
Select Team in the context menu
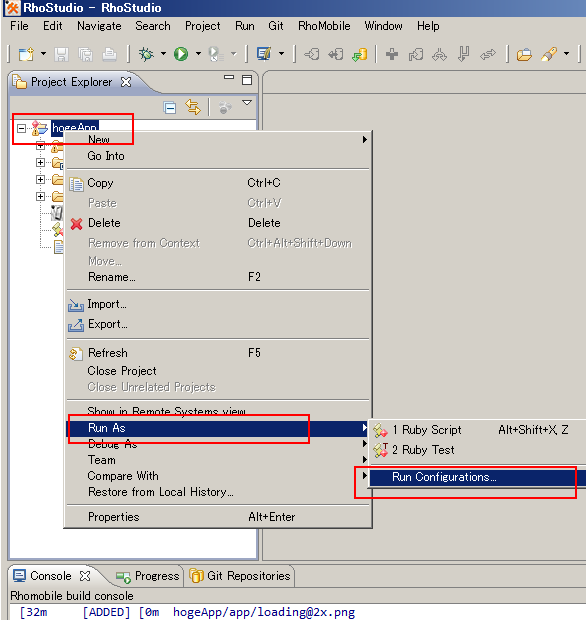pos(218,460)
